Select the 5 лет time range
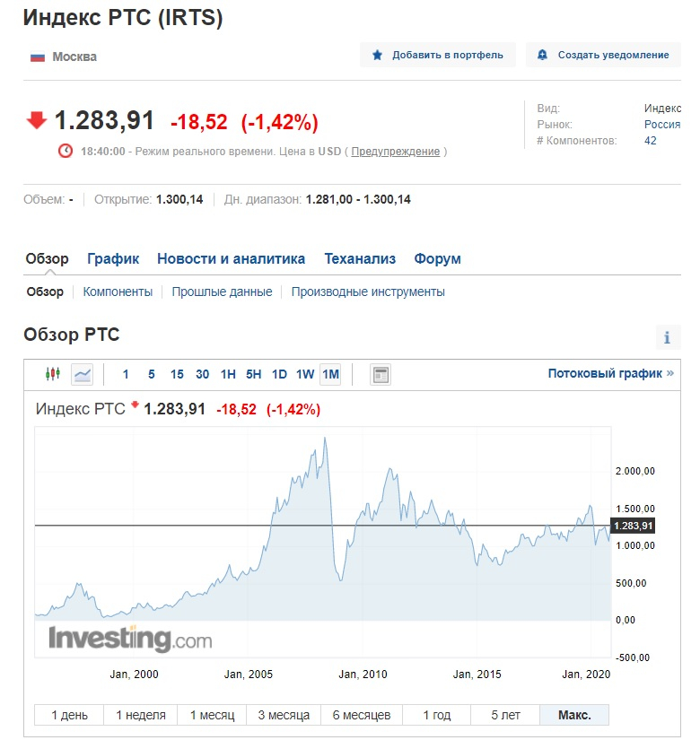This screenshot has height=740, width=700. [506, 715]
